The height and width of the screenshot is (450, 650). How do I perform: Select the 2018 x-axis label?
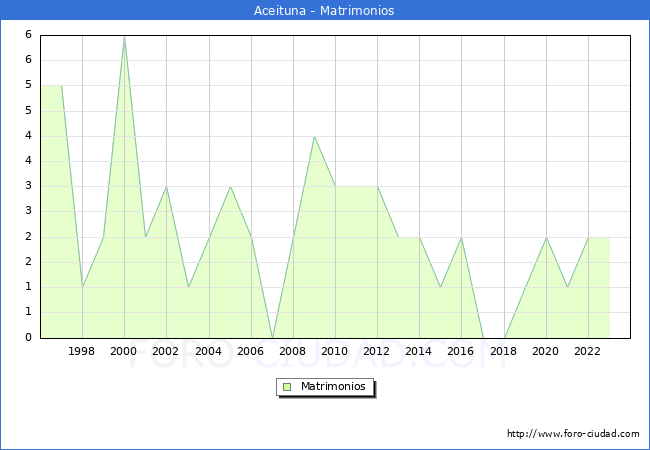503,351
